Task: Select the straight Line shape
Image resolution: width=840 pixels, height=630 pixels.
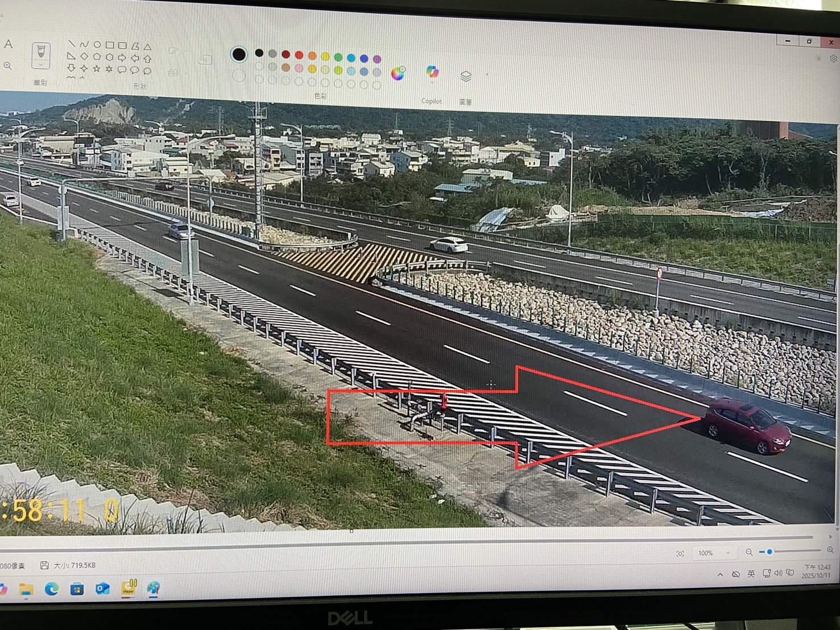Action: (x=72, y=44)
